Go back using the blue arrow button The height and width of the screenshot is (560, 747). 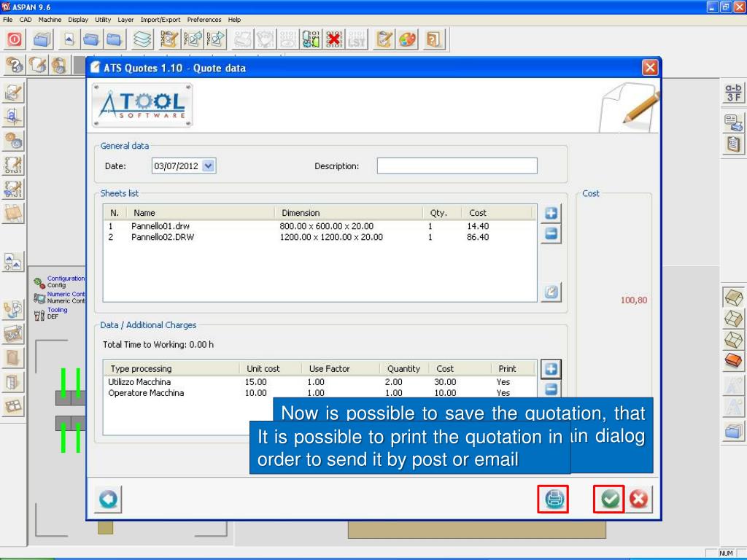[108, 499]
